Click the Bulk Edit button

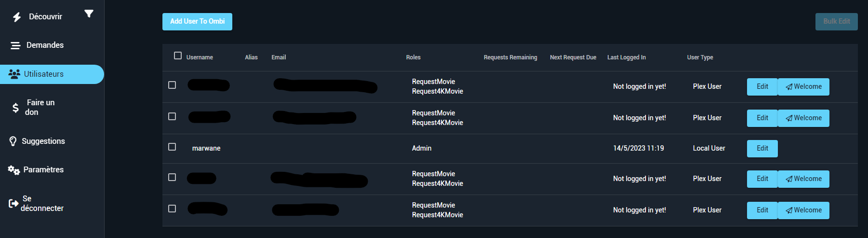[x=836, y=22]
